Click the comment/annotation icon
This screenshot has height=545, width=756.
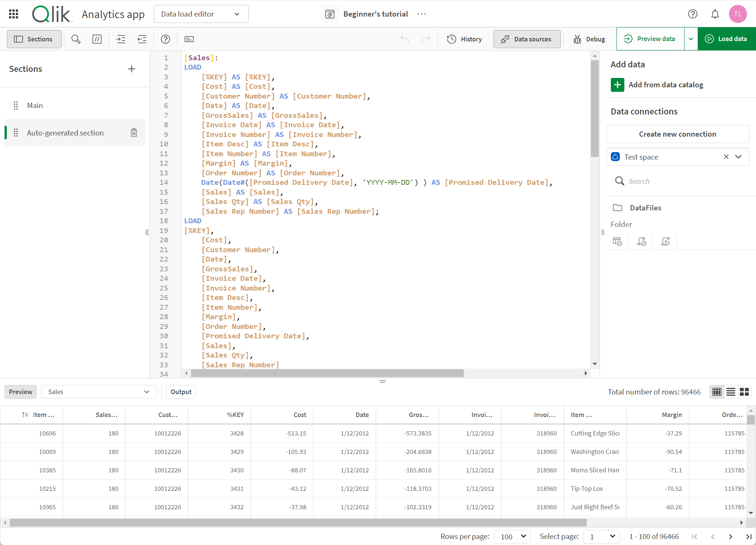[97, 40]
